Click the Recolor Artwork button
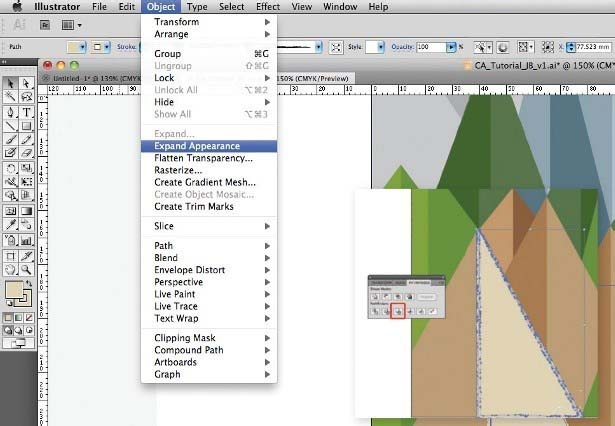 tap(503, 47)
